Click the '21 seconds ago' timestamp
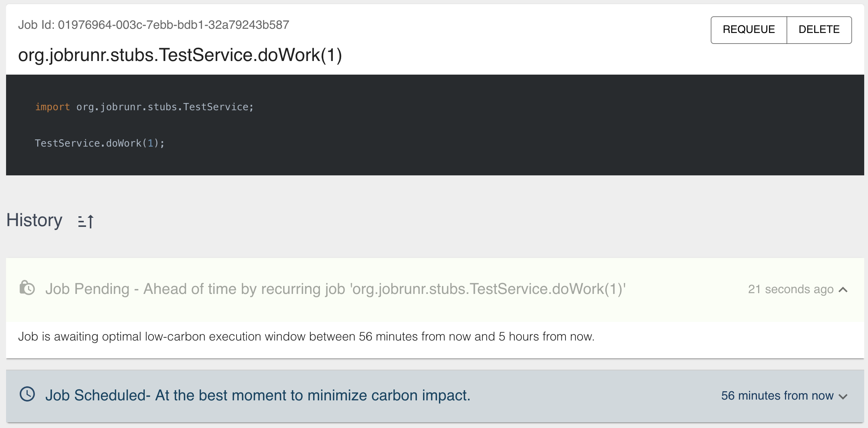The width and height of the screenshot is (868, 428). tap(791, 289)
